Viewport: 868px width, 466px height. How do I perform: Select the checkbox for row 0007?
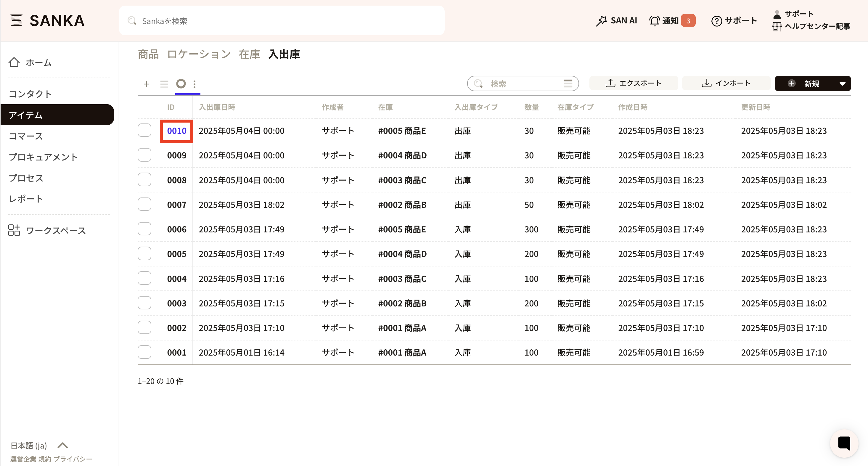[144, 205]
